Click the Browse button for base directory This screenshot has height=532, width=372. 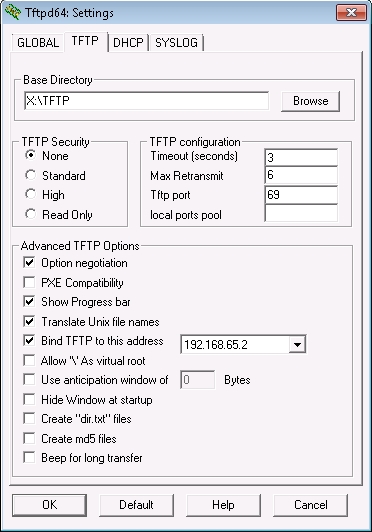(311, 101)
